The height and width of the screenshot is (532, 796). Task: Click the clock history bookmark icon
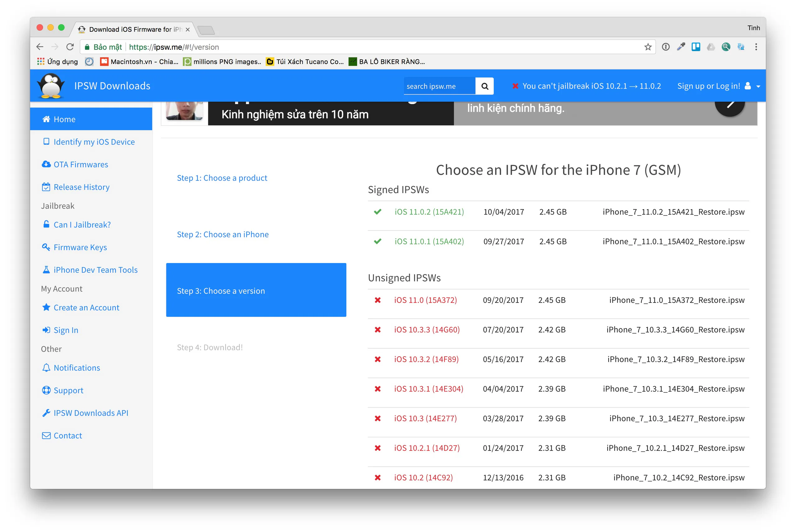[x=89, y=62]
